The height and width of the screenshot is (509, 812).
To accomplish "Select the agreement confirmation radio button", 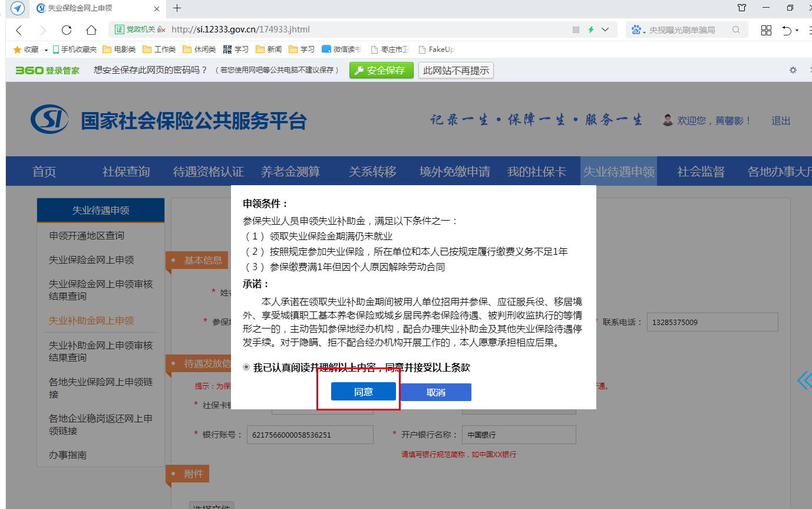I will click(246, 367).
